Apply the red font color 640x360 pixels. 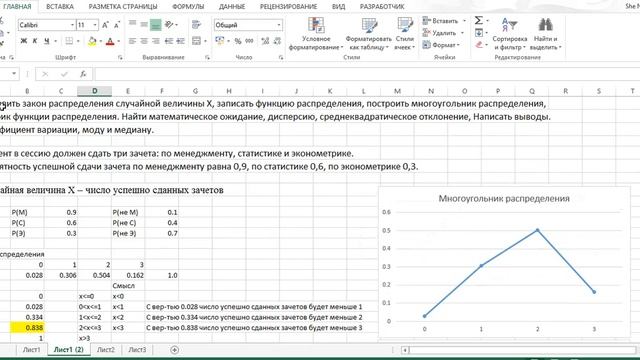pos(110,41)
